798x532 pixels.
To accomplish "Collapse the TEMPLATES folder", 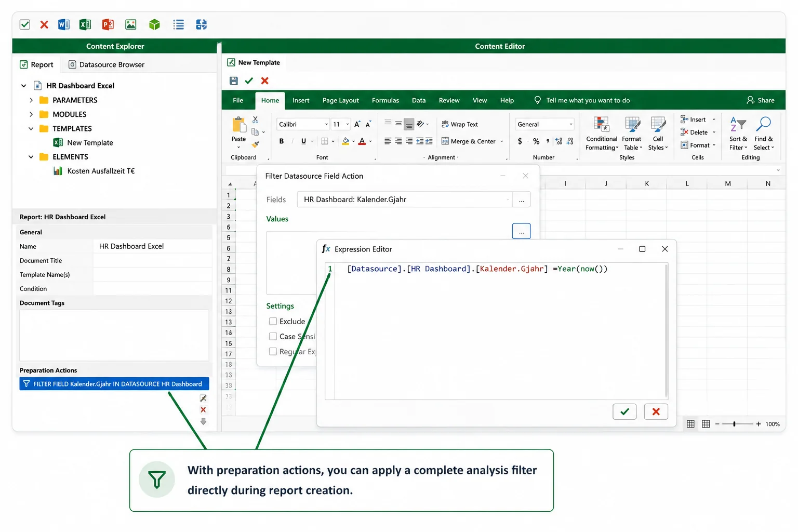I will coord(31,128).
